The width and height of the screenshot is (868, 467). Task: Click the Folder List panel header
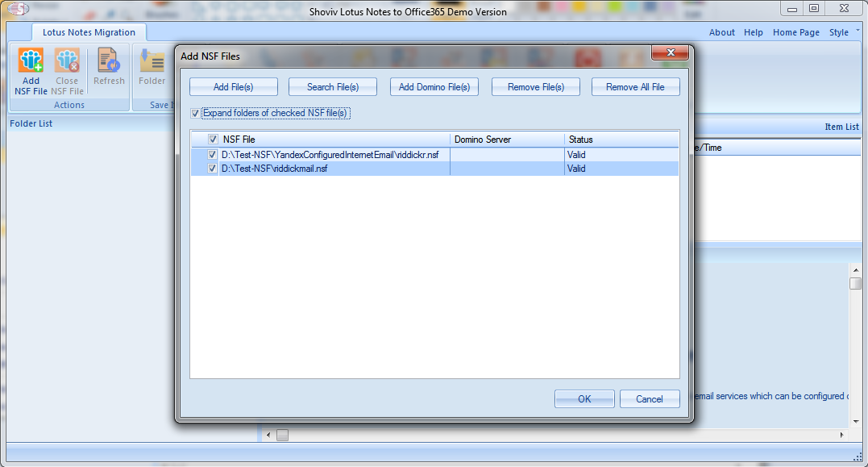(x=31, y=123)
